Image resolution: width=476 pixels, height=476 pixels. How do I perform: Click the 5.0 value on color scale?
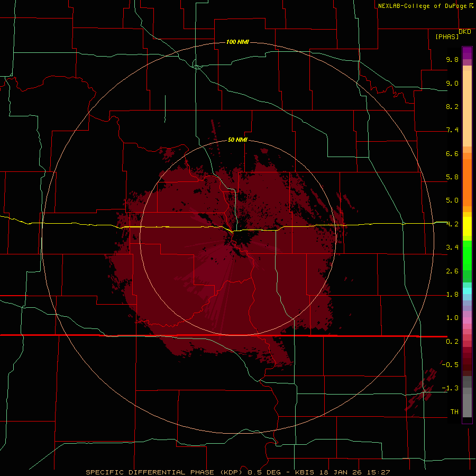[x=452, y=200]
